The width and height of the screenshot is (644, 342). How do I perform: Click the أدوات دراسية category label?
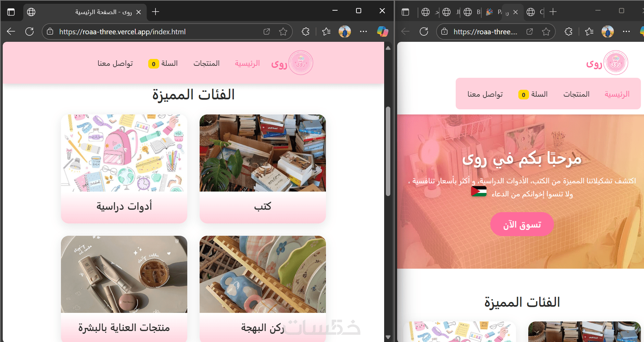124,206
